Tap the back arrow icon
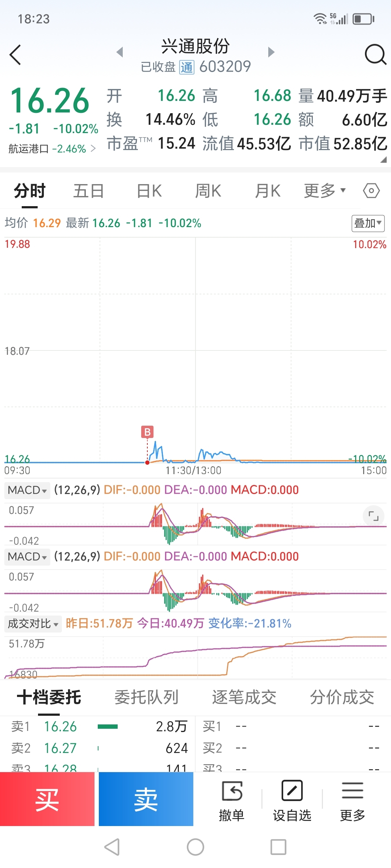This screenshot has width=391, height=868. [x=15, y=55]
